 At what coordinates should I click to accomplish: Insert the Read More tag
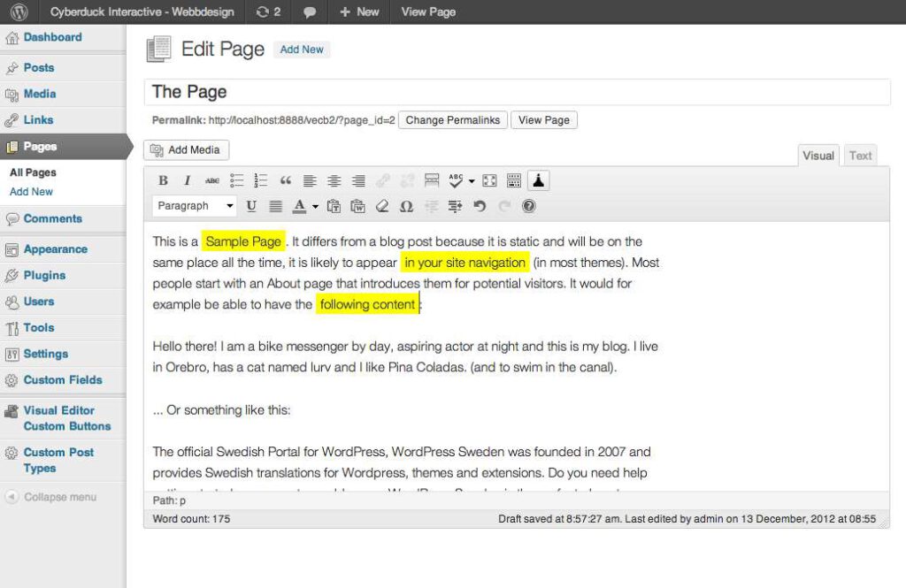431,180
